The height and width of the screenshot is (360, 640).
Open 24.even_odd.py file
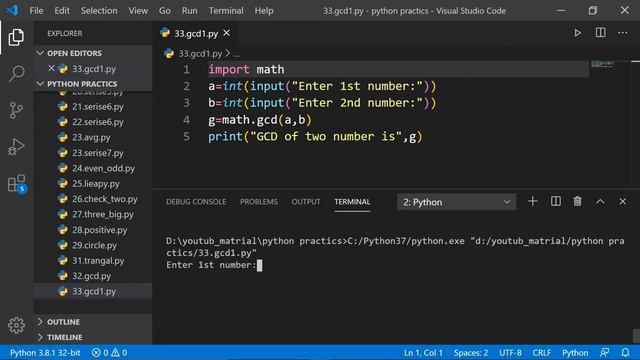(93, 168)
